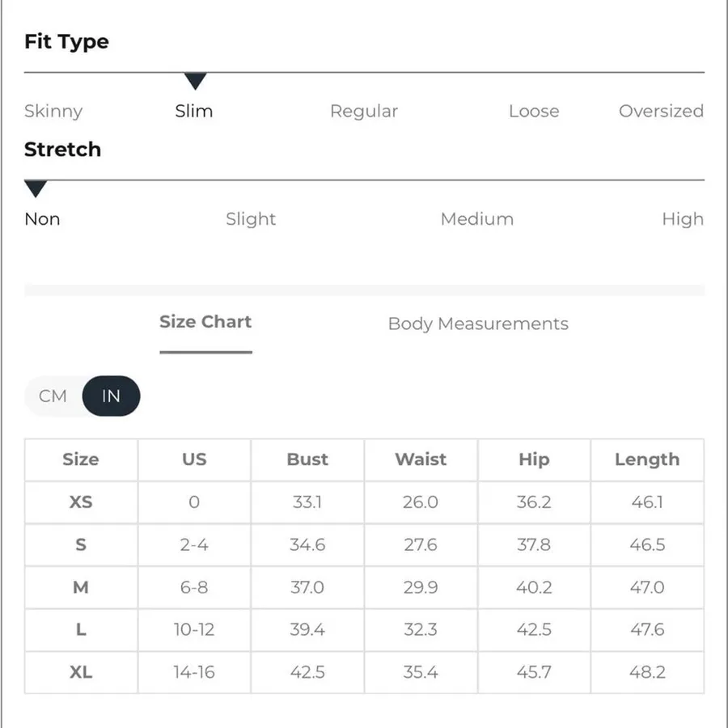Choose the Loose fit label
The height and width of the screenshot is (728, 728).
534,111
